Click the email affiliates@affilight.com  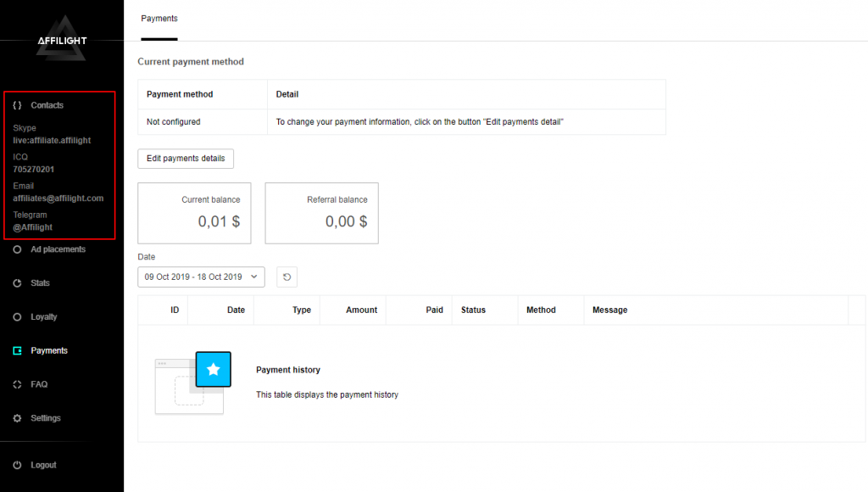pos(58,198)
